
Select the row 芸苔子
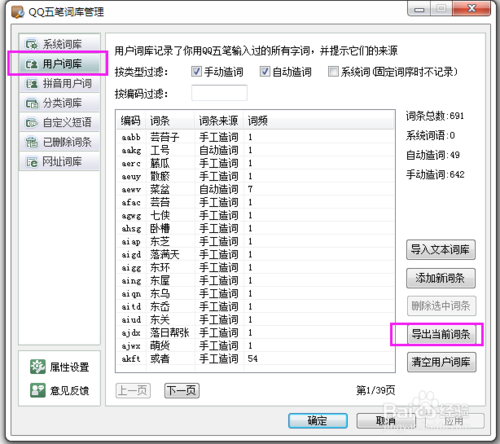coord(255,137)
